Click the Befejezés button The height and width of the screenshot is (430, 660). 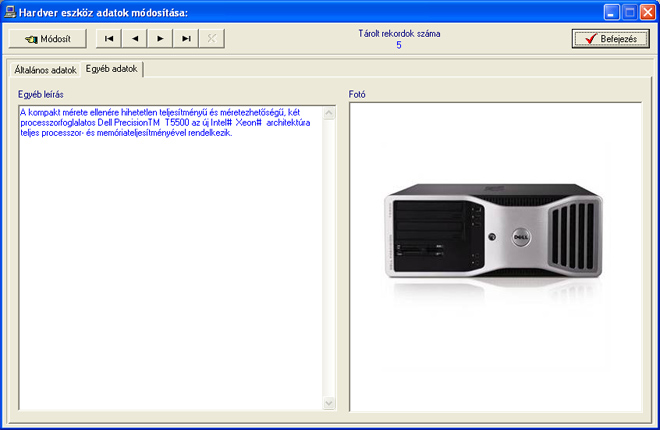pos(610,39)
